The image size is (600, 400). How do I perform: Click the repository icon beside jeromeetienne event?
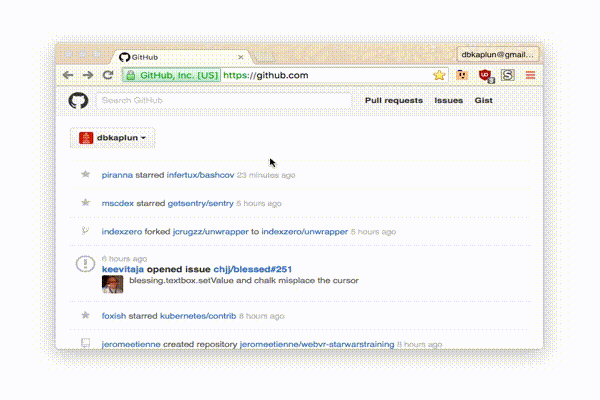point(86,343)
